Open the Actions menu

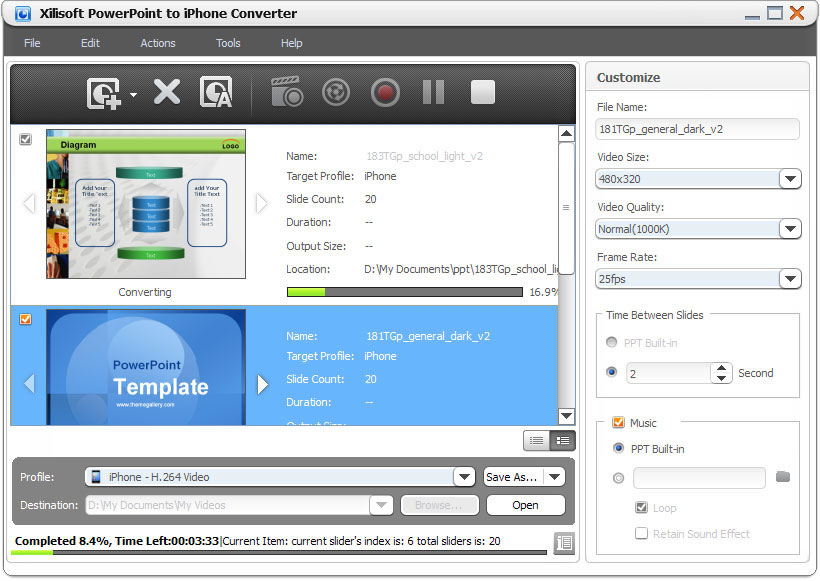point(157,43)
